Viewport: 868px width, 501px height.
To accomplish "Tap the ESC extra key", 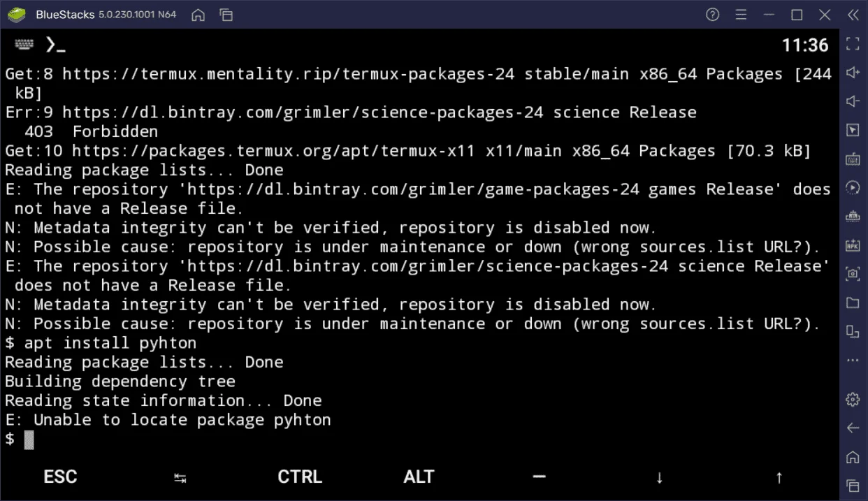I will tap(60, 477).
